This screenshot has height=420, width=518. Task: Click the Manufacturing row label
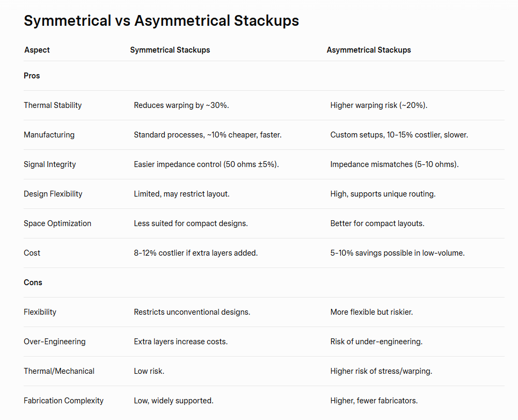pyautogui.click(x=49, y=135)
